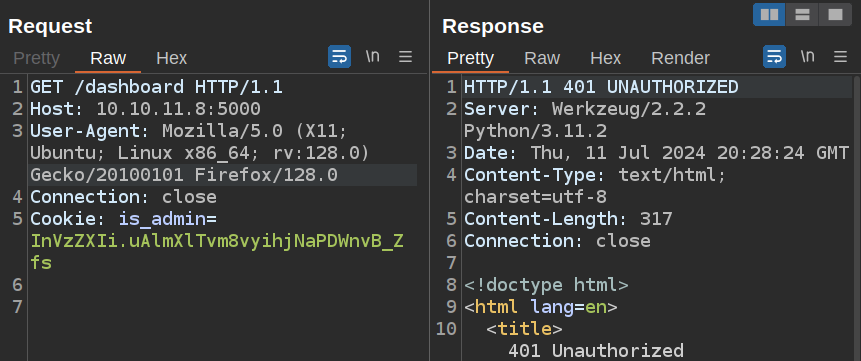
Task: Click Content-Type: text/html; header
Action: (595, 175)
